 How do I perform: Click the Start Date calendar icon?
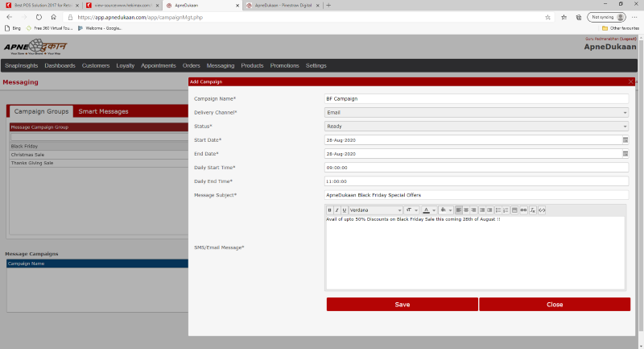(625, 140)
